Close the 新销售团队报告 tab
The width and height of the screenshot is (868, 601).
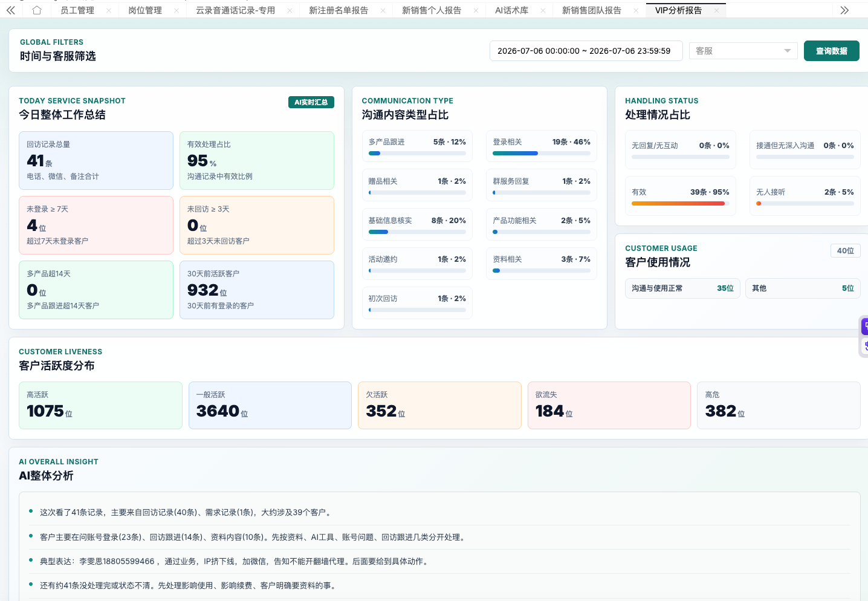pyautogui.click(x=636, y=10)
